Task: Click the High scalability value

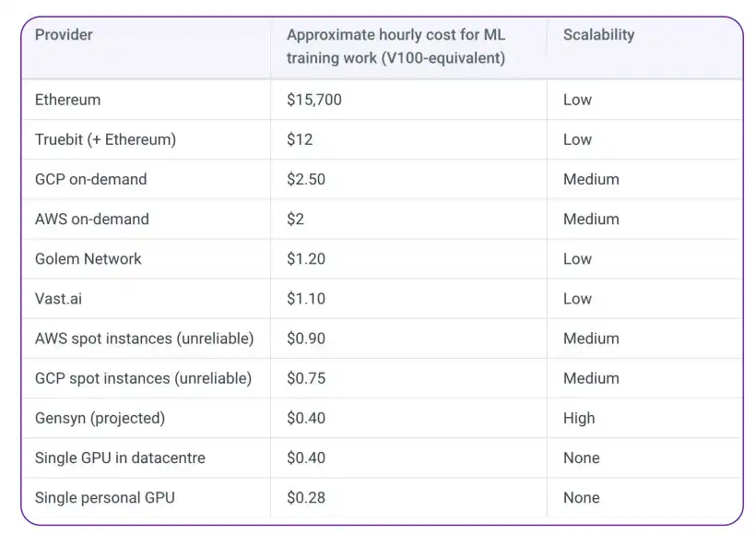Action: 579,418
